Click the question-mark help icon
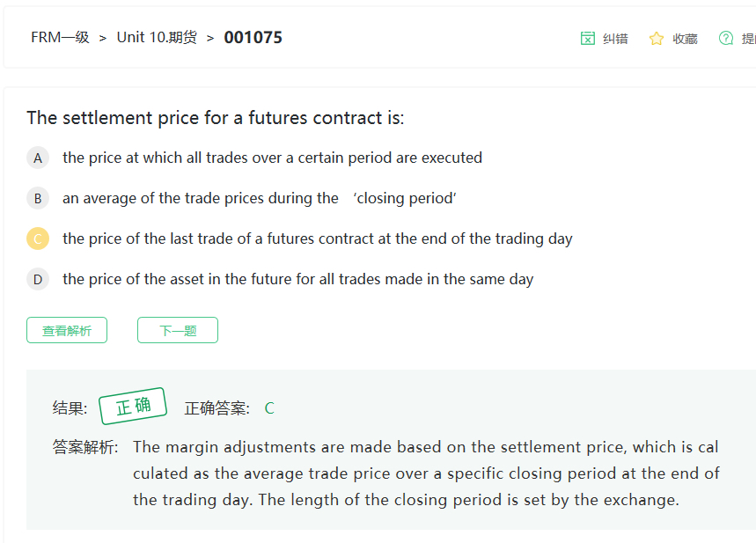The height and width of the screenshot is (543, 756). [726, 38]
